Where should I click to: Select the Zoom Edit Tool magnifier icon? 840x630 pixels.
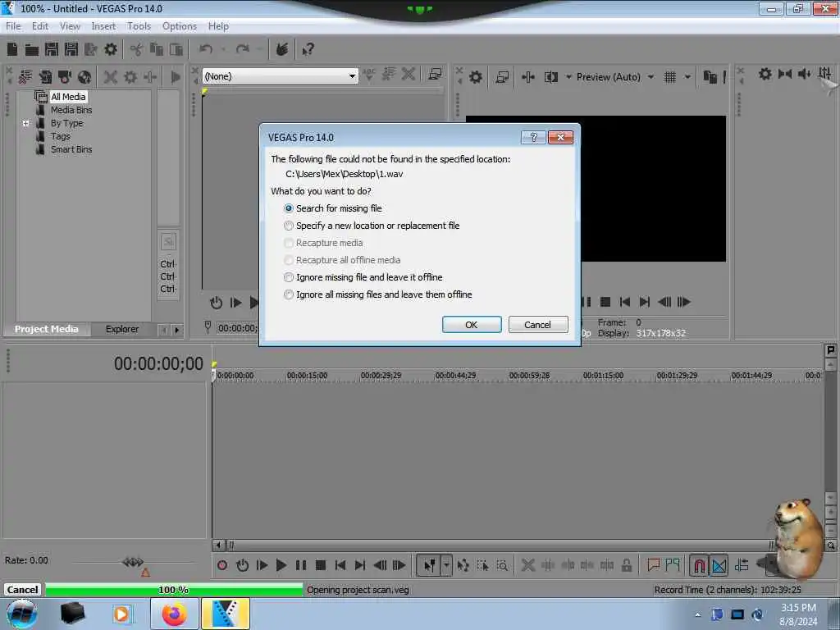(502, 565)
